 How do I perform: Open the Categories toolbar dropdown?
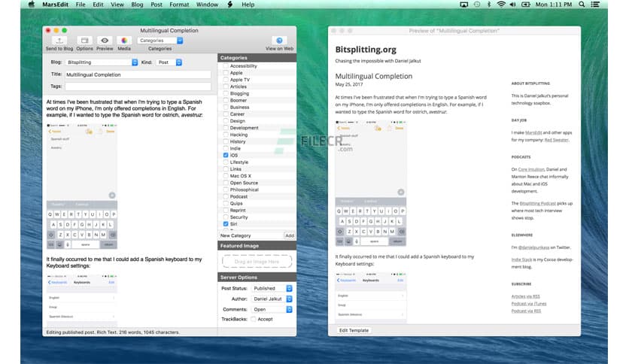[160, 41]
